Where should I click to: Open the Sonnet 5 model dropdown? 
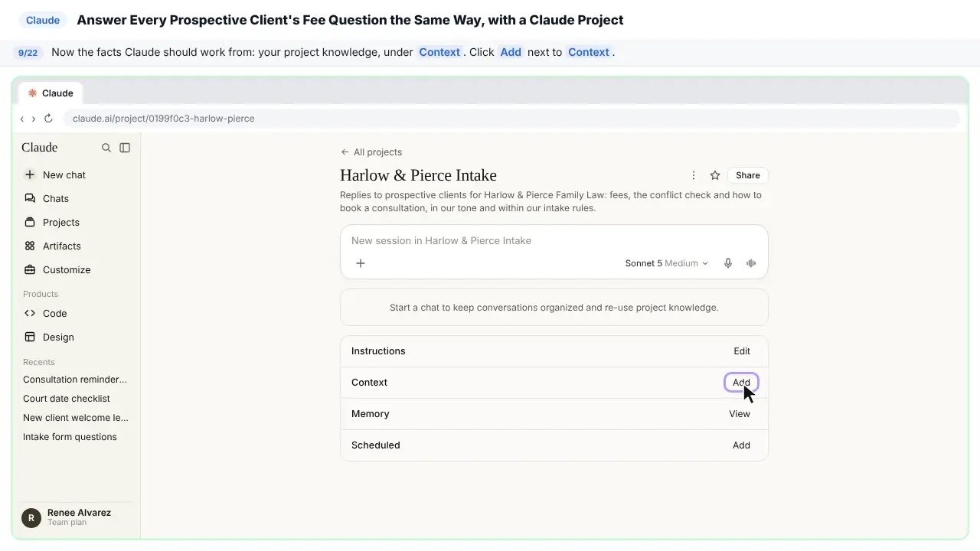[667, 263]
